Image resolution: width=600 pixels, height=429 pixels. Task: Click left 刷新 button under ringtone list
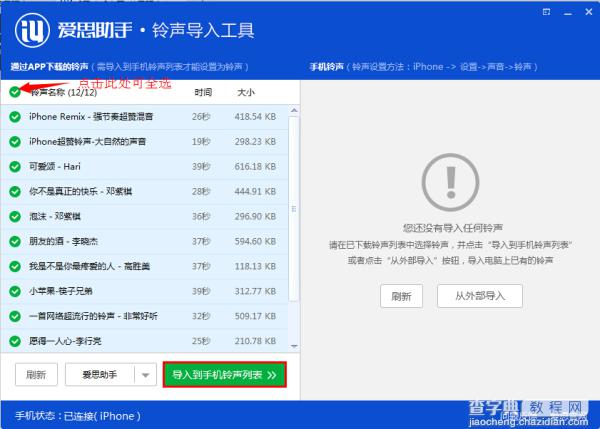click(36, 375)
